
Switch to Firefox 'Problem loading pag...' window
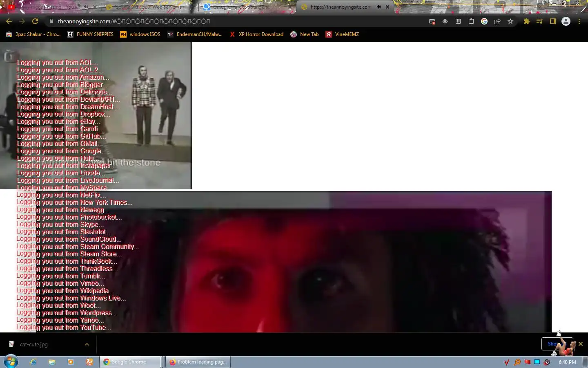(198, 362)
